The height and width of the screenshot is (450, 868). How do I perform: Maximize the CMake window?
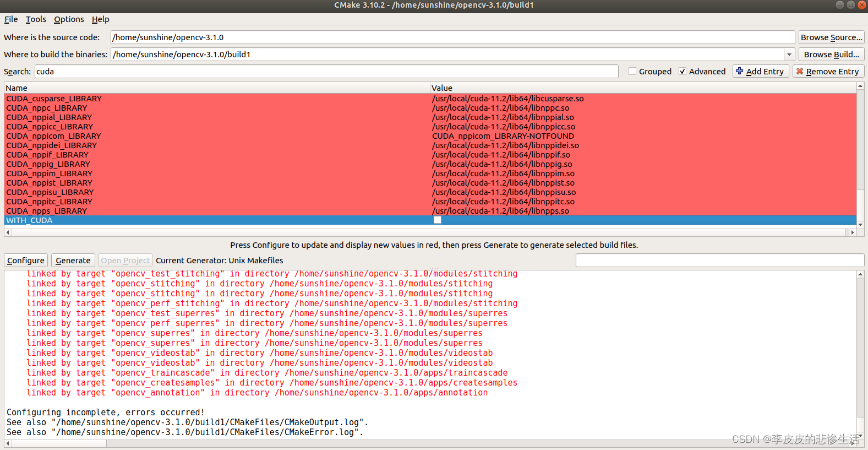(x=851, y=5)
